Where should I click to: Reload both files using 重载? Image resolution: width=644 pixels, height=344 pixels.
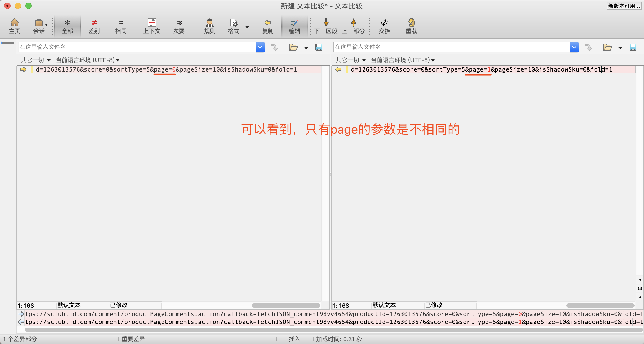(411, 26)
